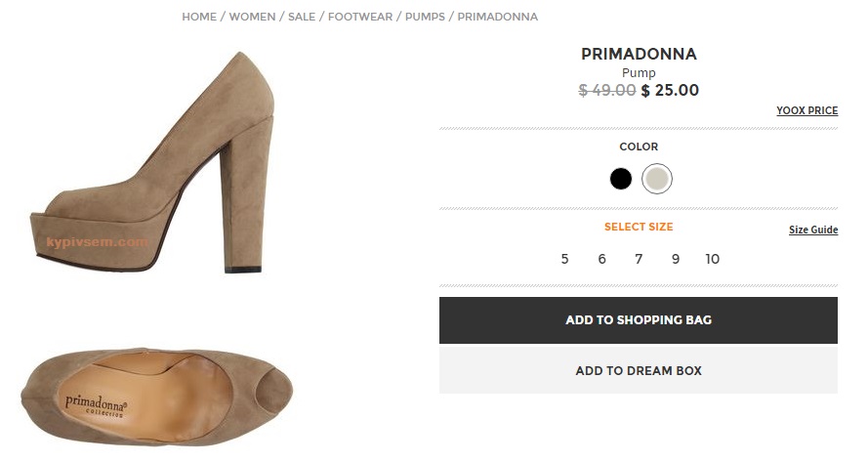
Task: Select size 10
Action: click(x=713, y=259)
